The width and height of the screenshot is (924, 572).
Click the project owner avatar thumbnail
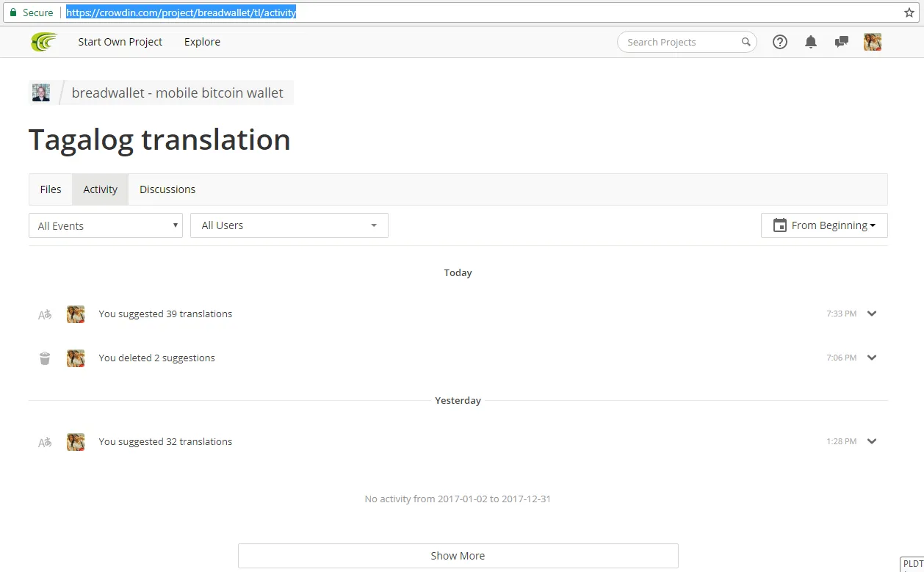click(41, 93)
